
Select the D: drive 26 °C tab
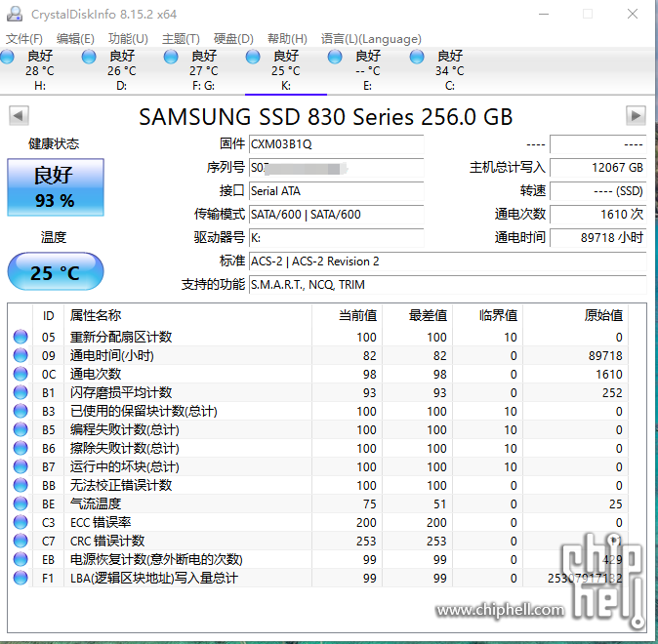pyautogui.click(x=122, y=70)
